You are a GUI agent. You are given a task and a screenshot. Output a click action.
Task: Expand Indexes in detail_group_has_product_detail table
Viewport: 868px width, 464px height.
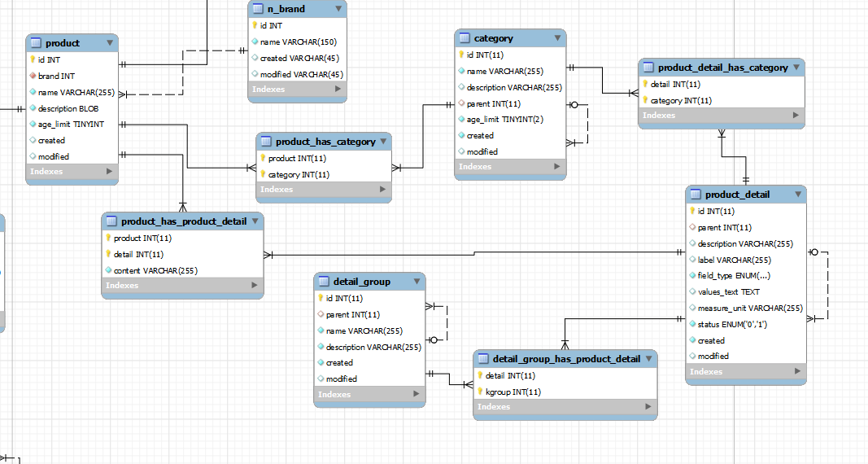click(648, 406)
